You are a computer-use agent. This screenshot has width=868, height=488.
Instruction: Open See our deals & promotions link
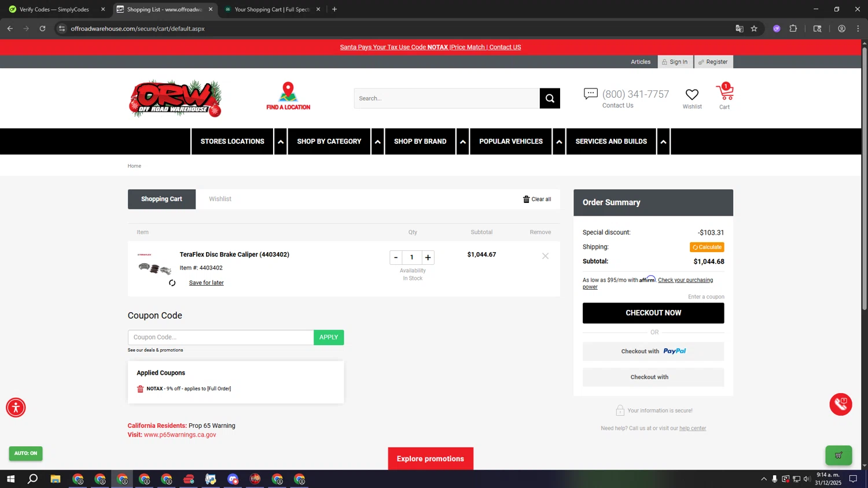(155, 350)
